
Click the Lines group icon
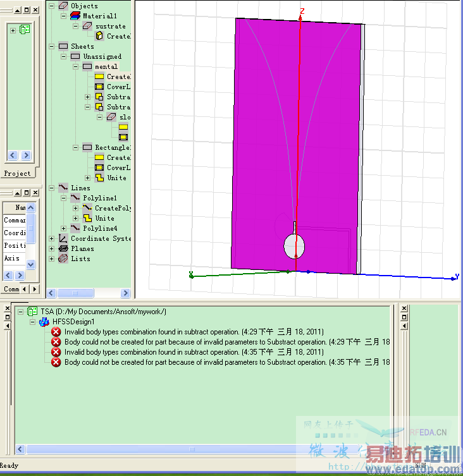click(63, 188)
